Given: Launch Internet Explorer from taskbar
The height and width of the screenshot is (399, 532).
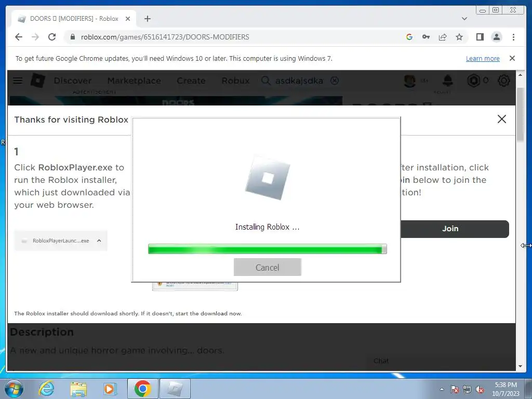Looking at the screenshot, I should point(46,389).
